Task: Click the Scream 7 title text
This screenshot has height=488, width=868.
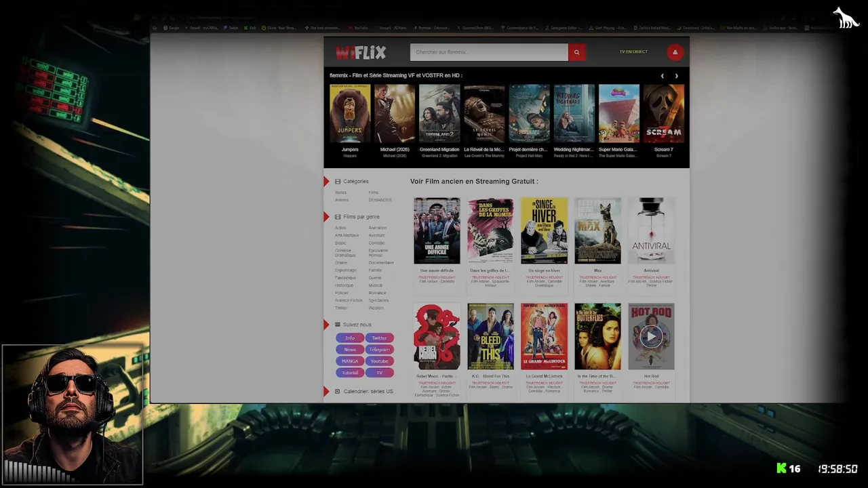Action: (664, 150)
